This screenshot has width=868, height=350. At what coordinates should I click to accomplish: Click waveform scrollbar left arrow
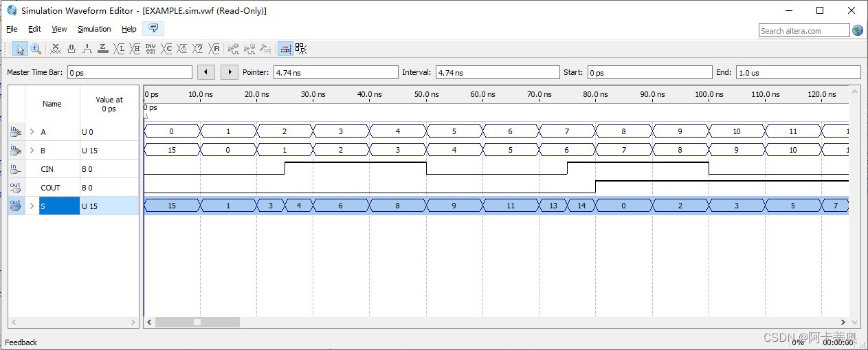tap(149, 322)
